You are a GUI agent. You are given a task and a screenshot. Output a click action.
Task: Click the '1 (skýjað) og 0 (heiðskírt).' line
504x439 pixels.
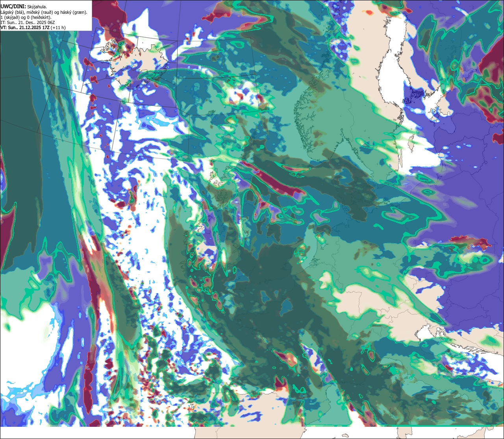[x=26, y=17]
